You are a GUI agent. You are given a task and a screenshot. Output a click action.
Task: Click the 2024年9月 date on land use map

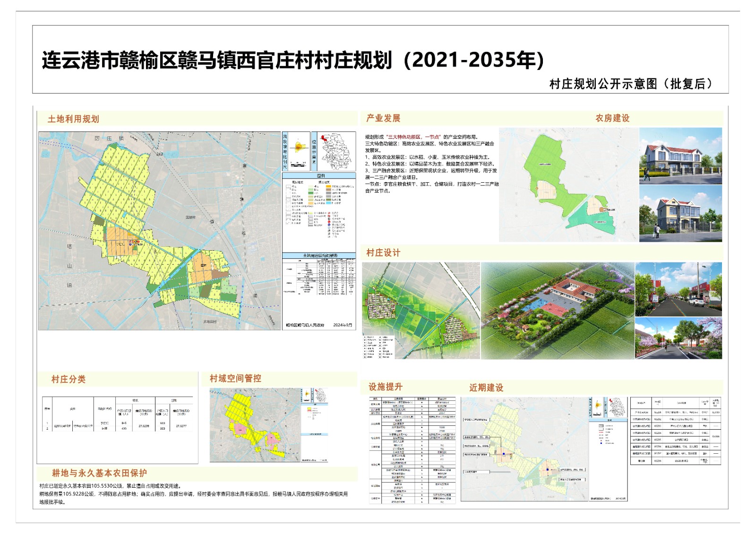343,325
